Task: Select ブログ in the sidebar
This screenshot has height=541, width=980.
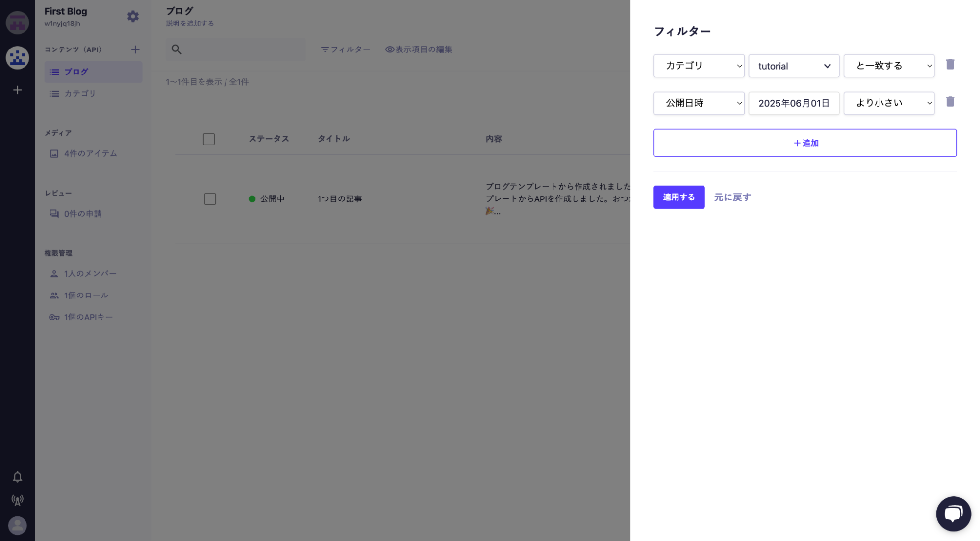Action: 76,72
